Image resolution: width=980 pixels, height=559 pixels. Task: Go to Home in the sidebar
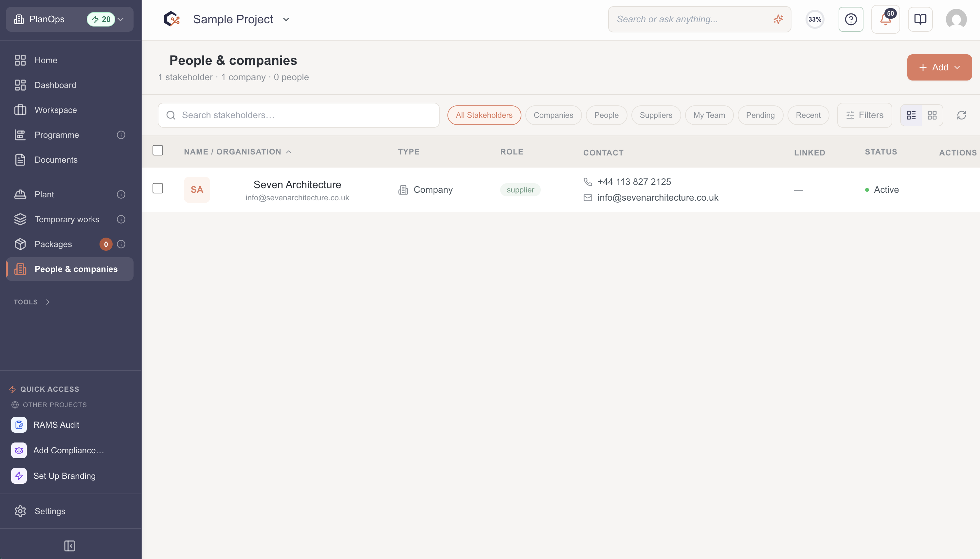pyautogui.click(x=70, y=60)
